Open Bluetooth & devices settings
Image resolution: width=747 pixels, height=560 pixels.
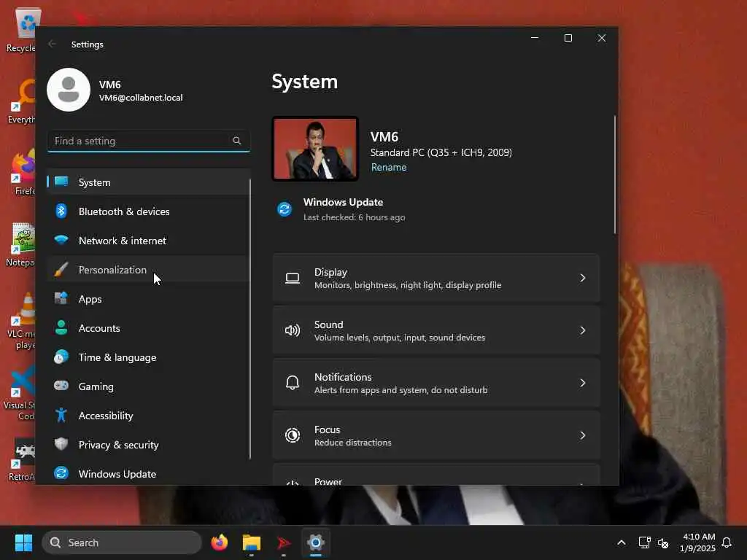pyautogui.click(x=147, y=211)
